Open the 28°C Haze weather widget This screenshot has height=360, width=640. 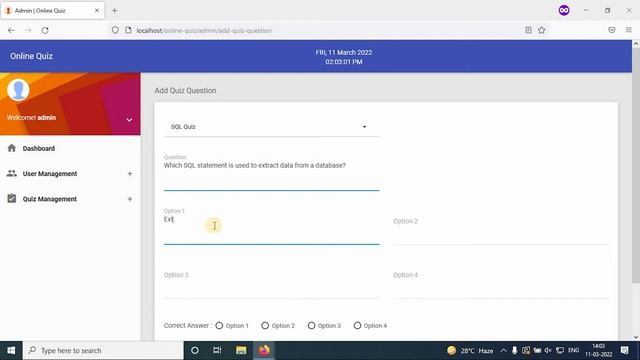tap(470, 350)
